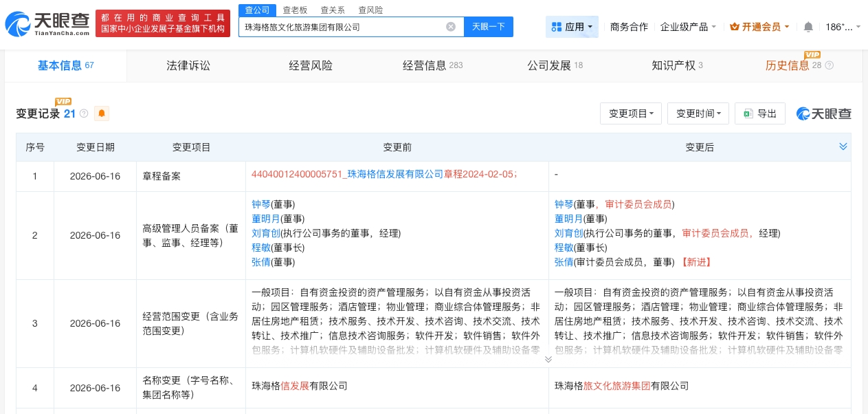Open the notification bell in the header
The width and height of the screenshot is (868, 414).
point(808,27)
